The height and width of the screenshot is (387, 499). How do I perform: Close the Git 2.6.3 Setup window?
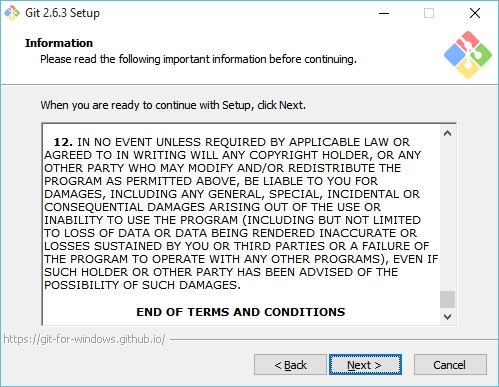[x=475, y=13]
